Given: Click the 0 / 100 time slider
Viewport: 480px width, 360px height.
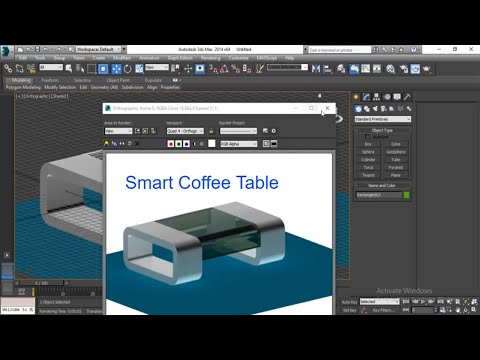Looking at the screenshot, I should click(x=42, y=283).
